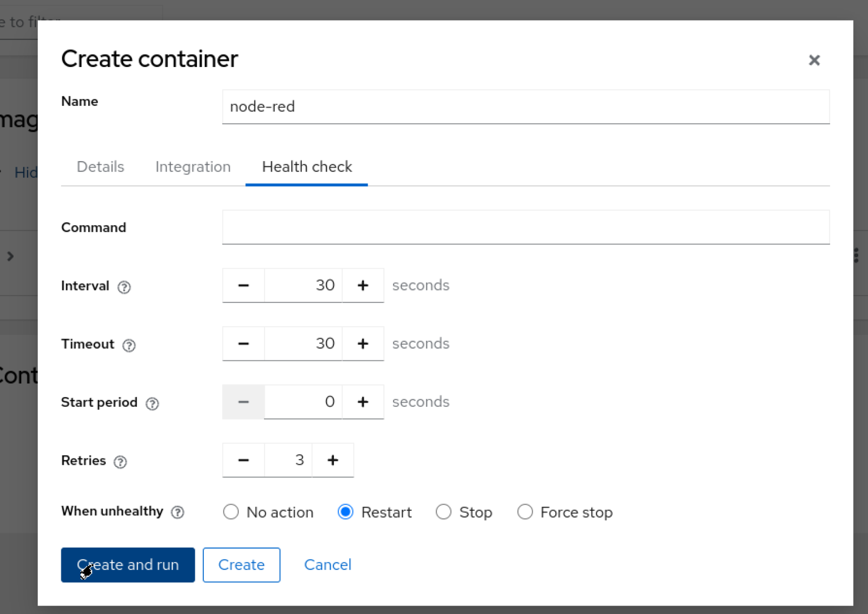Show help for When unhealthy

[178, 512]
